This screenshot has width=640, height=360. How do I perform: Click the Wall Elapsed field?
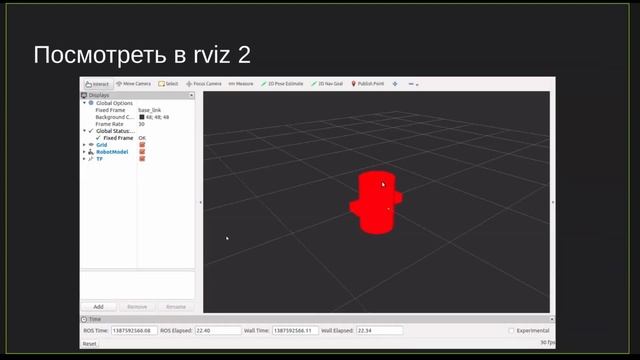tap(380, 331)
